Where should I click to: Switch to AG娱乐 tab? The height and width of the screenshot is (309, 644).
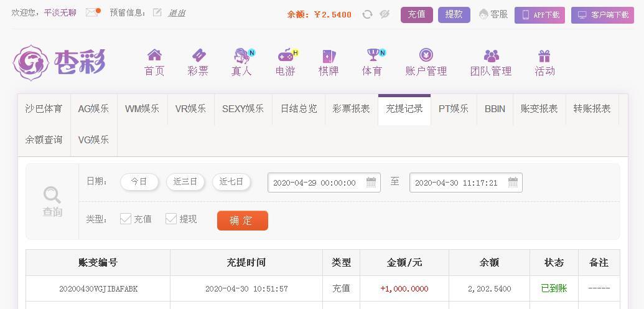point(93,109)
